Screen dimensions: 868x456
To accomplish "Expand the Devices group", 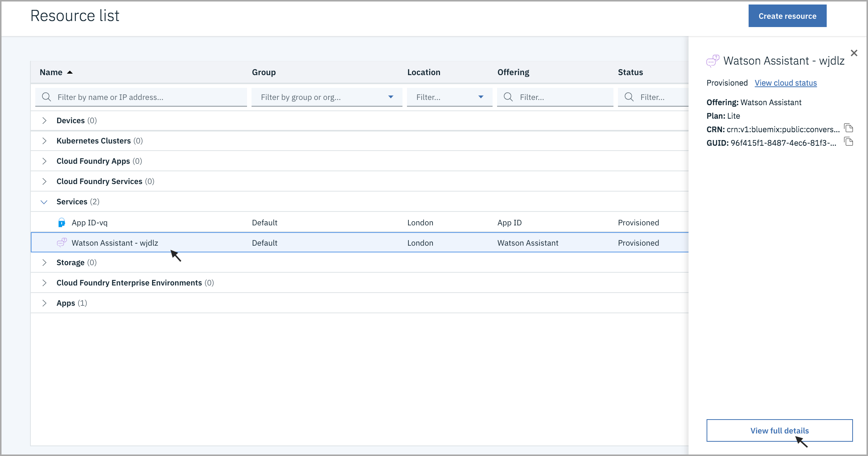I will tap(44, 121).
